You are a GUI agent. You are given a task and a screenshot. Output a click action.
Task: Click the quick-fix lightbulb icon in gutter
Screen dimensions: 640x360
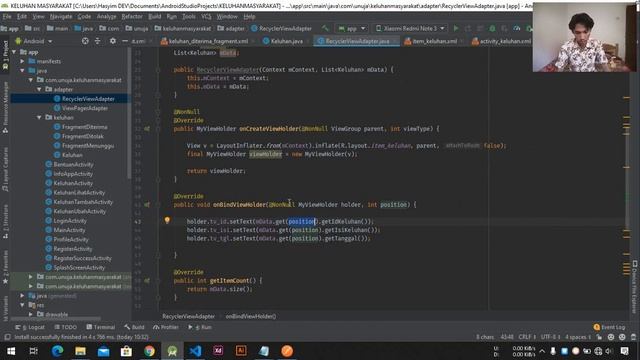pyautogui.click(x=167, y=221)
